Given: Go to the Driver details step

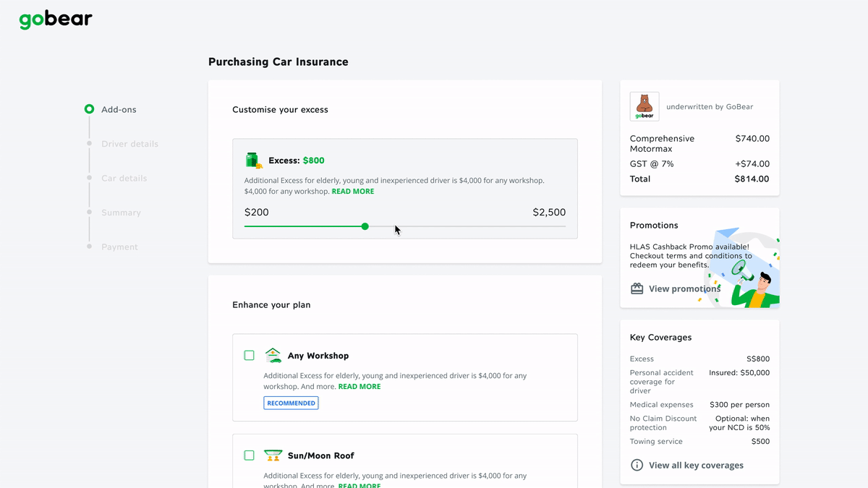Looking at the screenshot, I should pos(129,144).
